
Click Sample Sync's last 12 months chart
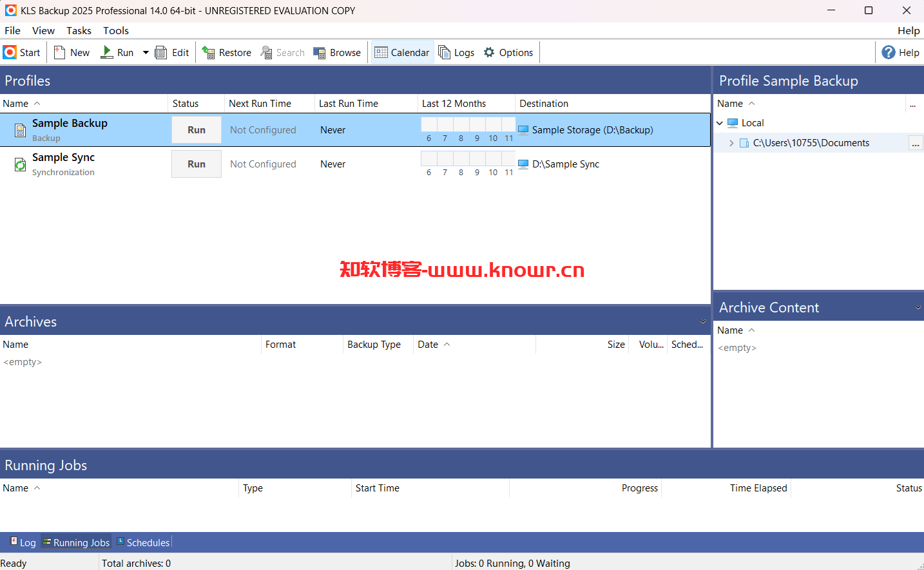pyautogui.click(x=468, y=164)
